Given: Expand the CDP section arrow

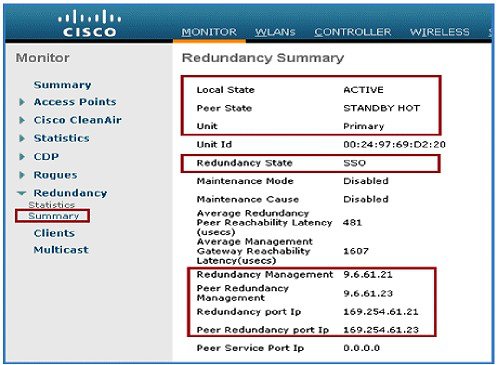Looking at the screenshot, I should click(x=22, y=156).
